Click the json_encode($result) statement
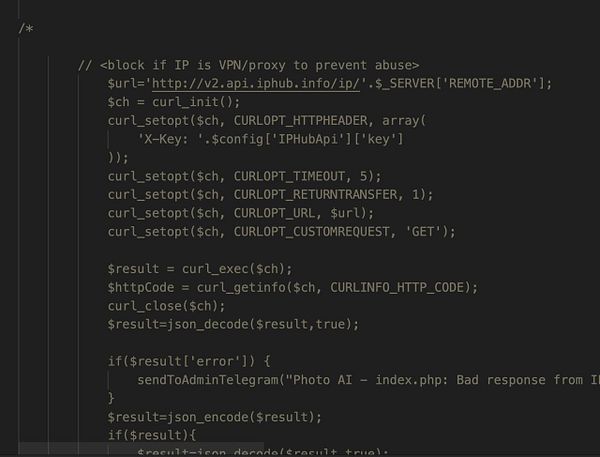Viewport: 600px width, 457px height. 215,417
